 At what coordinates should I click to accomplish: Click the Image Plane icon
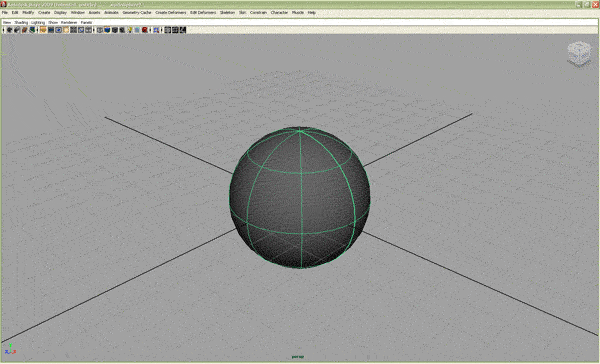32,30
